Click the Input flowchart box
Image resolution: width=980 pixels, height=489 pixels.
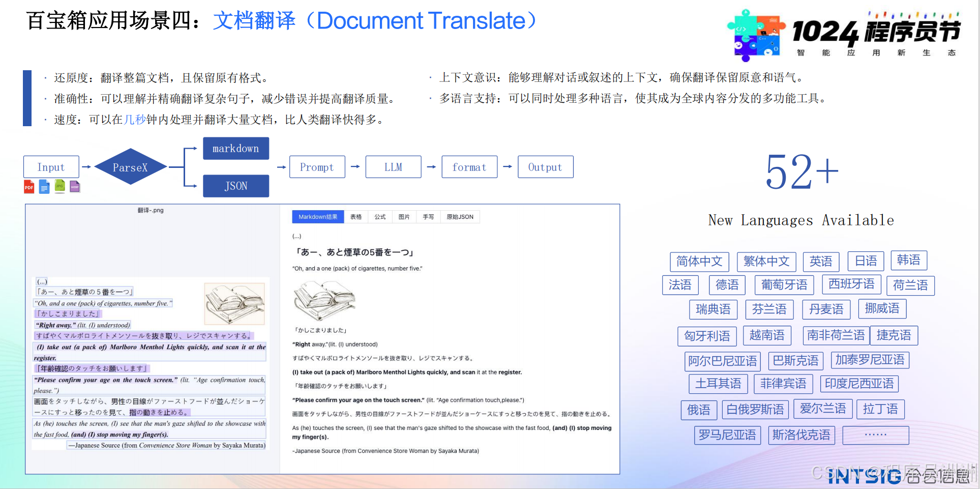51,167
